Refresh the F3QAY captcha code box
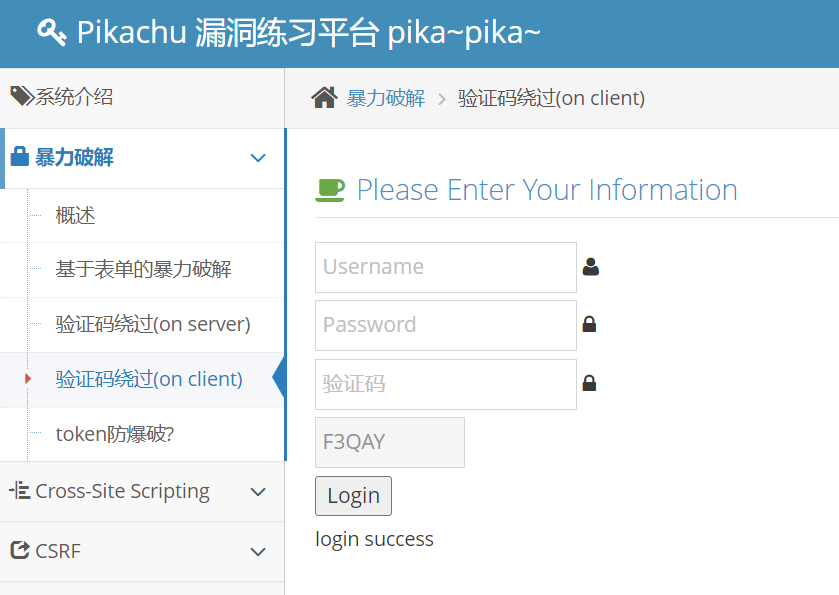 pos(389,442)
